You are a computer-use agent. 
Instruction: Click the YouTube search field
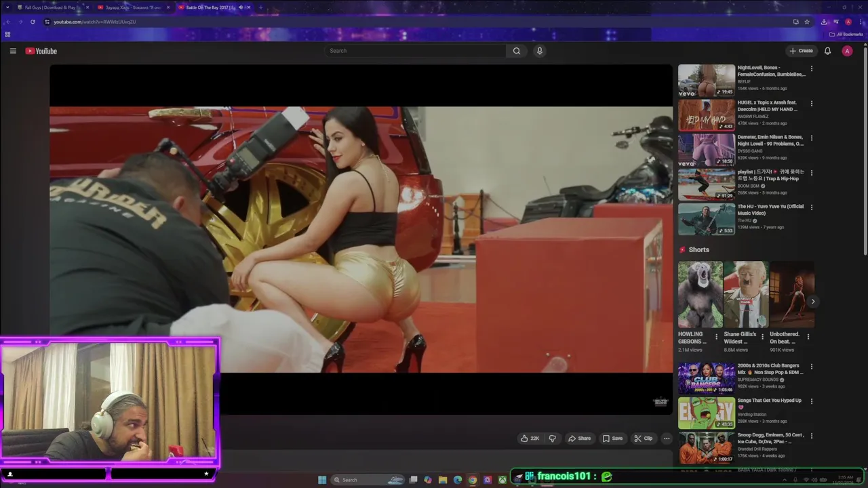[x=415, y=51]
